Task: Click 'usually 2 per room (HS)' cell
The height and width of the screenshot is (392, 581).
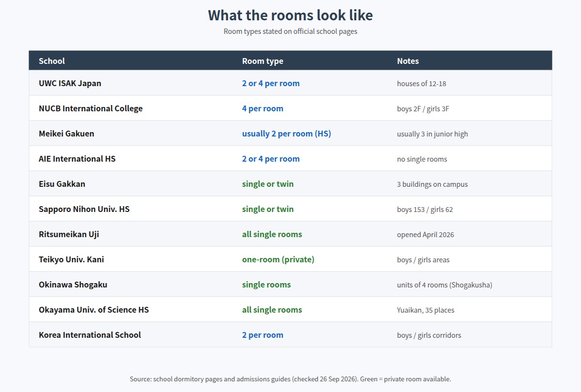Action: 287,134
